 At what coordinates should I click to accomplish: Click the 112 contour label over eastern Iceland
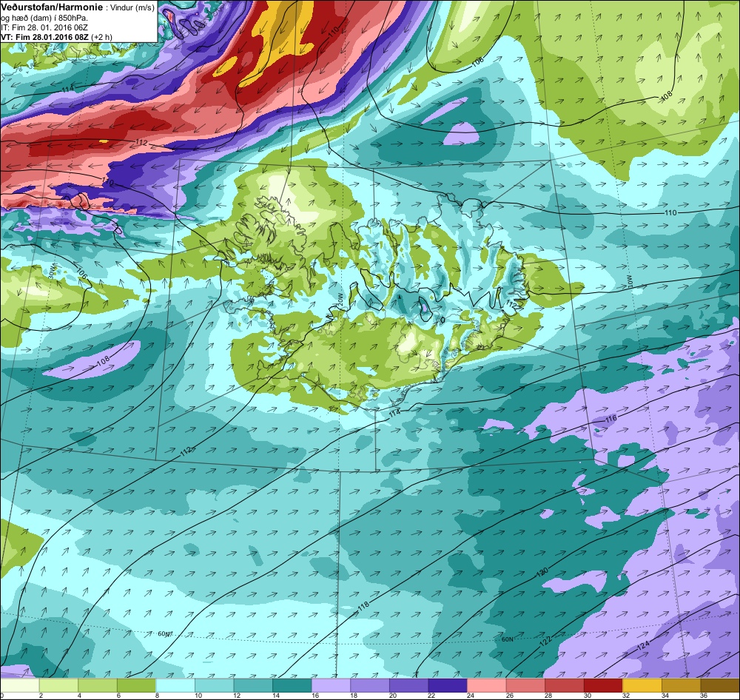(x=511, y=303)
